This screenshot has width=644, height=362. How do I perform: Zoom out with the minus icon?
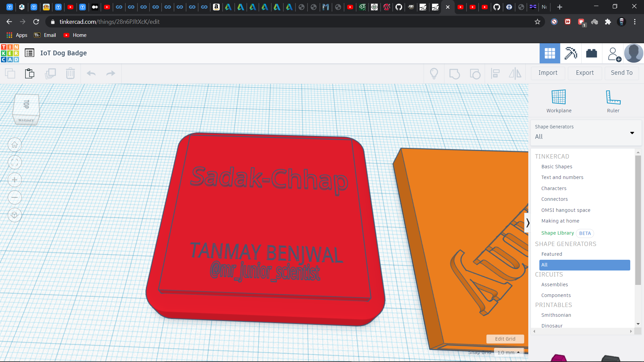click(15, 197)
